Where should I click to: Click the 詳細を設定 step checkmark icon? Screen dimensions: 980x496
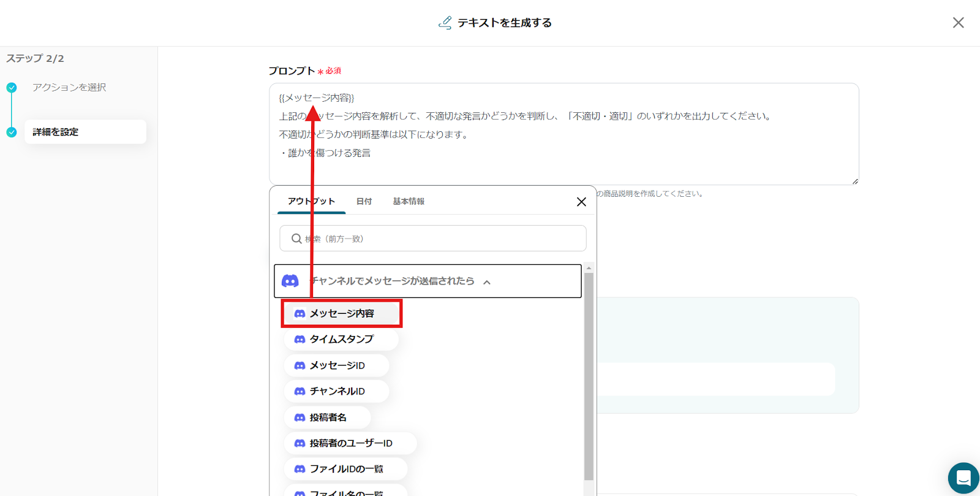[12, 132]
